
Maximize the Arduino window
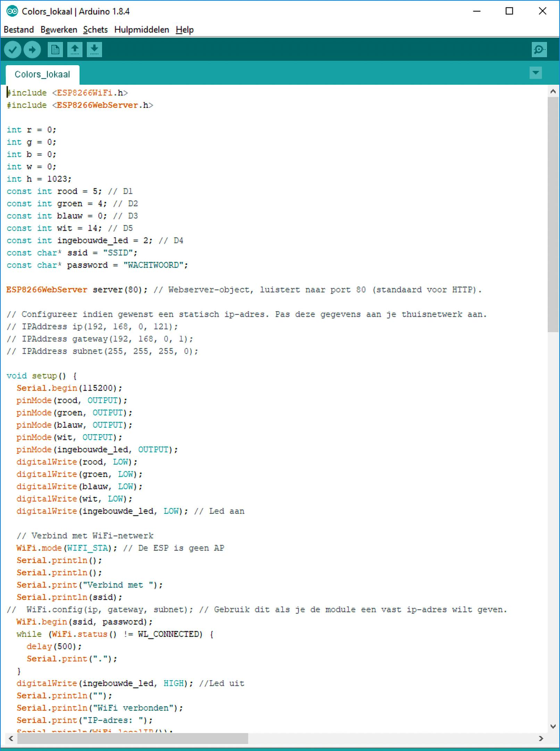[509, 11]
